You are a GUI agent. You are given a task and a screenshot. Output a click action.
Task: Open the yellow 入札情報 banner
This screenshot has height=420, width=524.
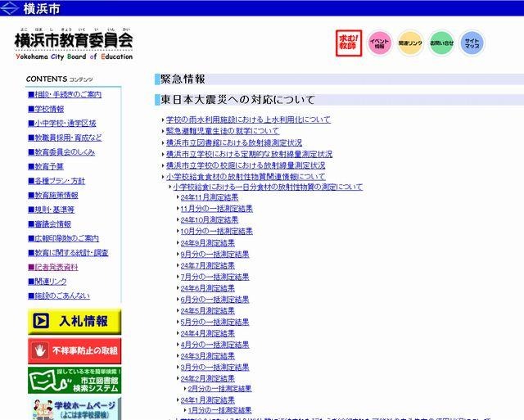pos(75,321)
